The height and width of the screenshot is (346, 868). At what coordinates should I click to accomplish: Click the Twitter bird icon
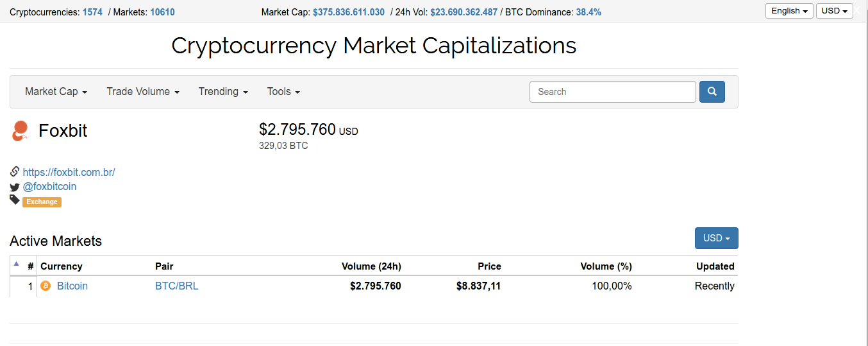click(x=15, y=187)
